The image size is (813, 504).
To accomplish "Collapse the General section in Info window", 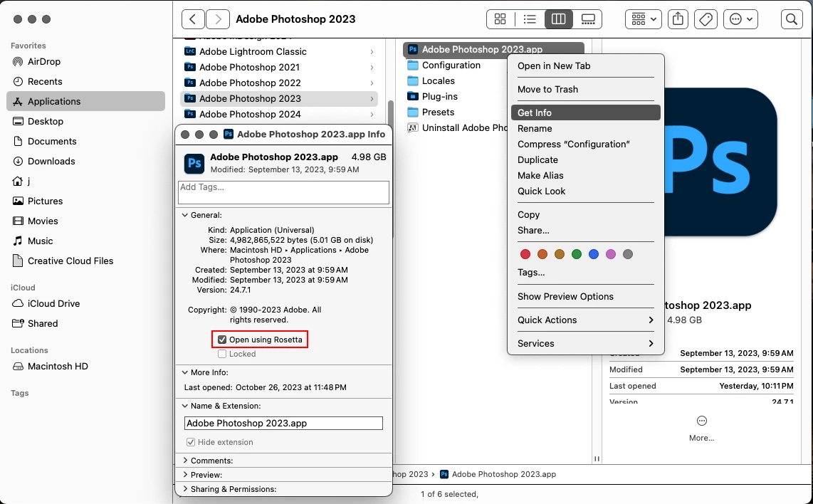I will click(184, 215).
